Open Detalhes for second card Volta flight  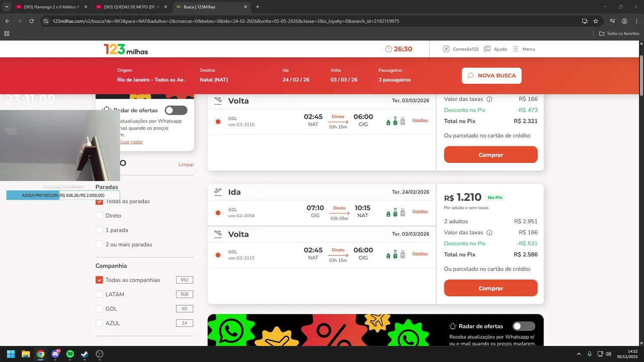[420, 253]
